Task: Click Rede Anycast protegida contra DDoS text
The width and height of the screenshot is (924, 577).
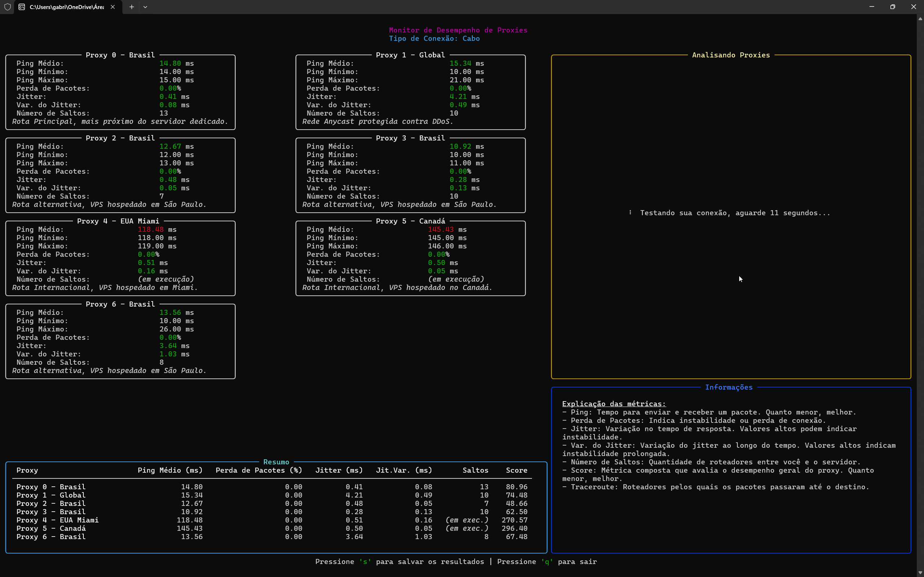Action: coord(378,122)
